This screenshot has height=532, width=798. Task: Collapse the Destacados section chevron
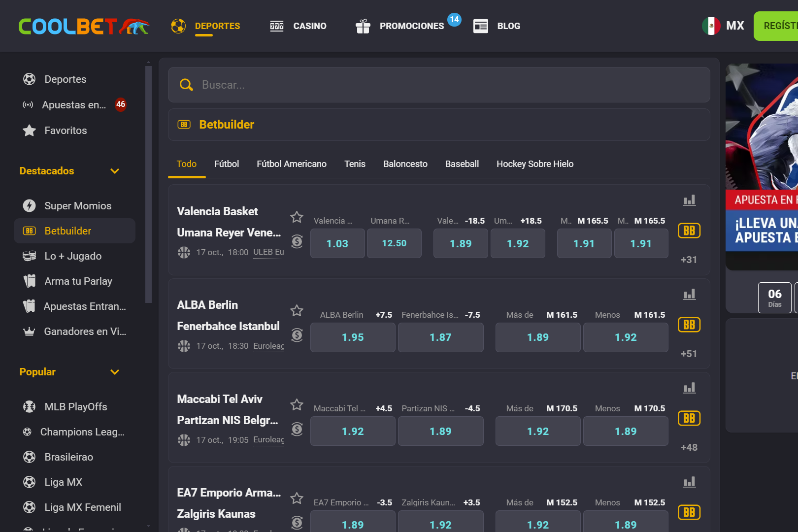click(115, 171)
